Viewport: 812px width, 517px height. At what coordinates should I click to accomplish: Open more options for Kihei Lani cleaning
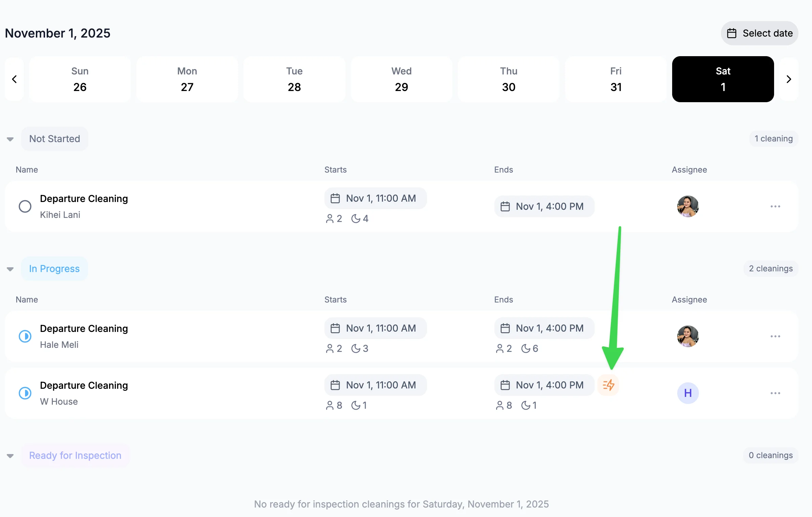pyautogui.click(x=775, y=206)
